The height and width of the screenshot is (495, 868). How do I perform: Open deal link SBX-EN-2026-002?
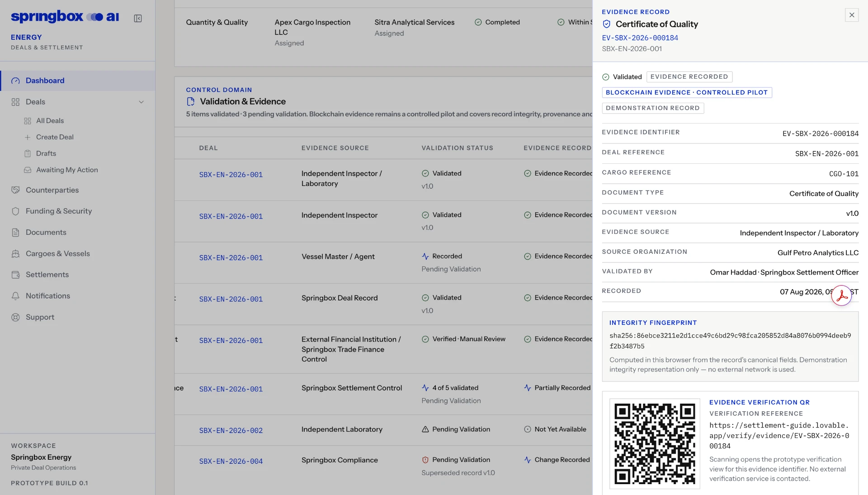click(231, 431)
